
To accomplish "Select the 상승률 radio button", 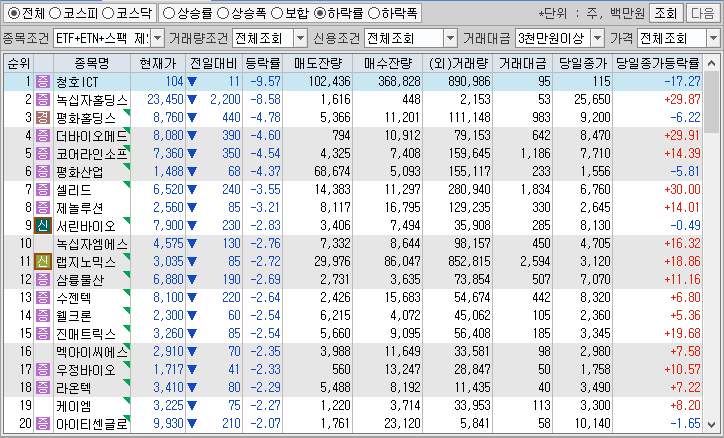I will click(169, 13).
